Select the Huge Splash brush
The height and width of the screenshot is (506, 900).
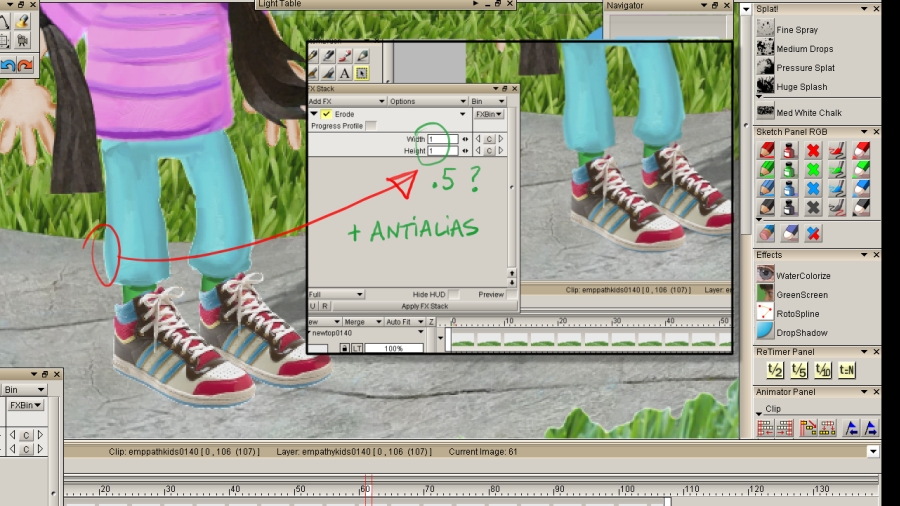click(x=792, y=86)
